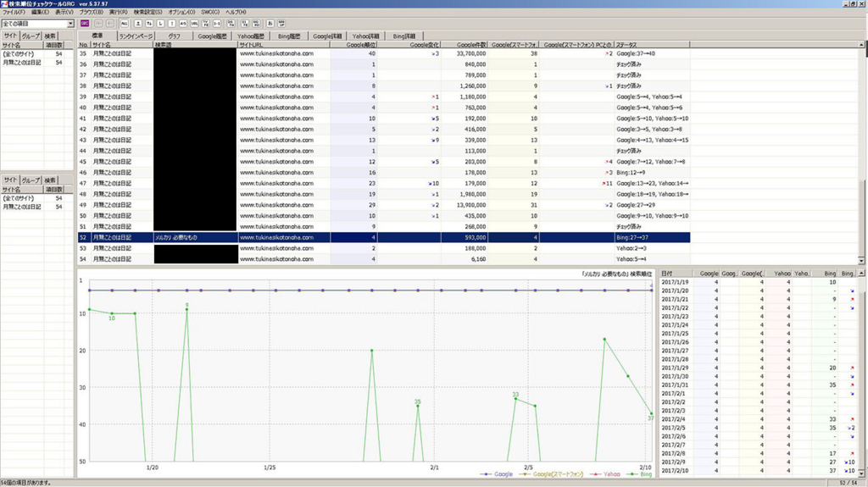This screenshot has height=487, width=868.
Task: Click the お toolbar icon
Action: point(270,23)
